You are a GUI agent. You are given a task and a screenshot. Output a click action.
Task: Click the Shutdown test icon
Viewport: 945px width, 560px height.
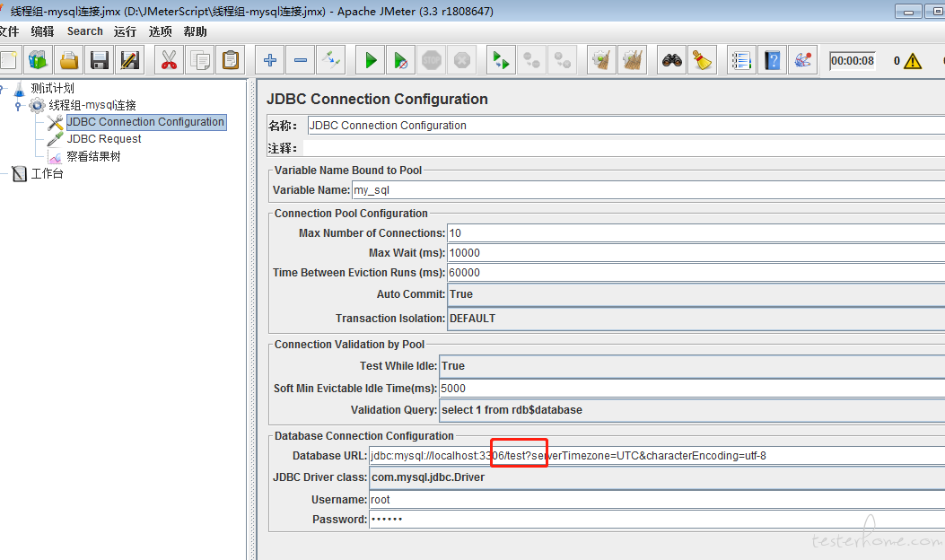462,60
